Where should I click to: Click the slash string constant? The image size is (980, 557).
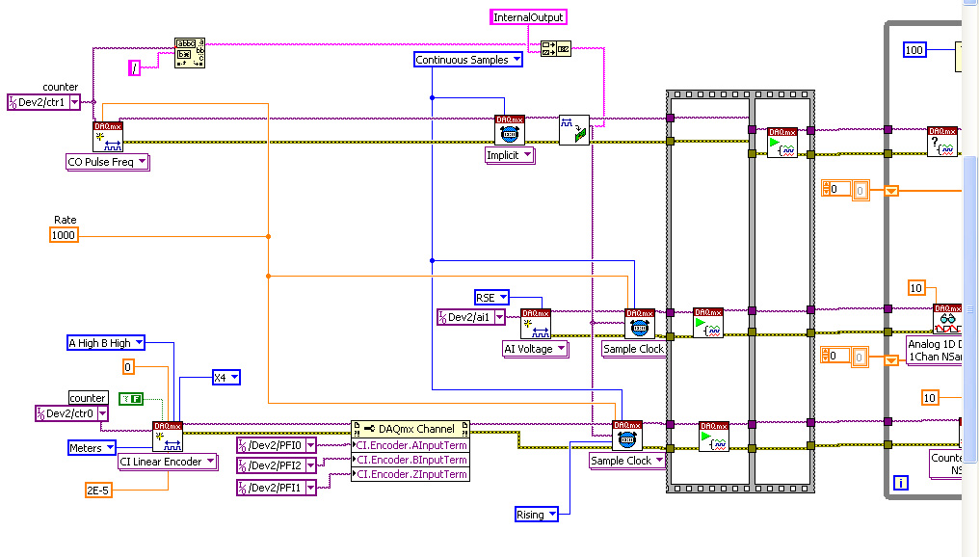(134, 67)
